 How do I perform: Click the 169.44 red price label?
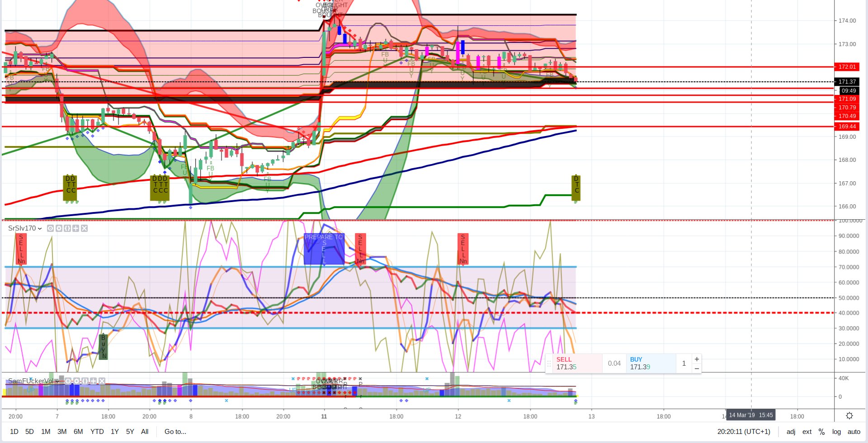tap(847, 126)
